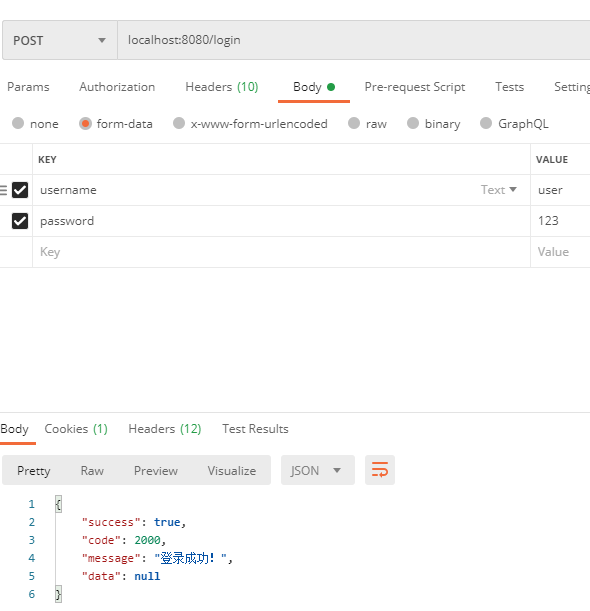
Task: Uncheck the password parameter checkbox
Action: (20, 221)
